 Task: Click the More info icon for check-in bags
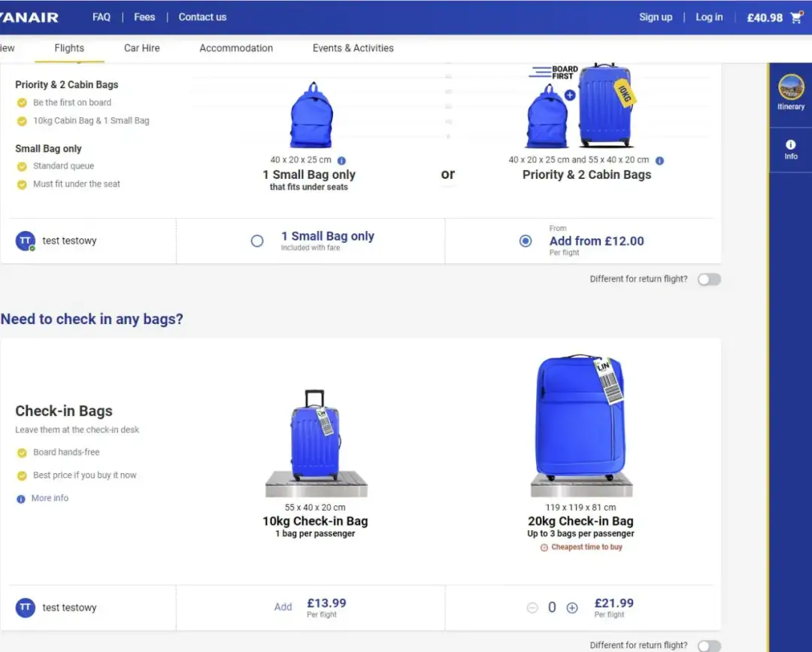pos(21,499)
